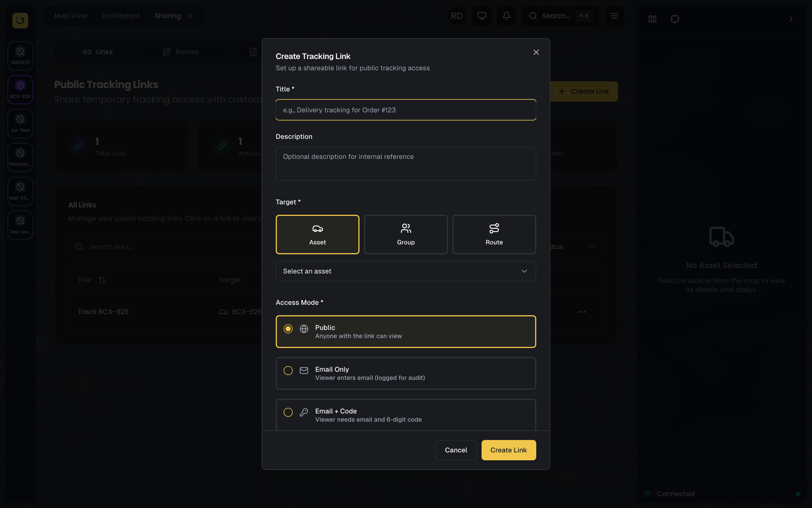812x508 pixels.
Task: Click the globe icon beside Public
Action: [304, 329]
